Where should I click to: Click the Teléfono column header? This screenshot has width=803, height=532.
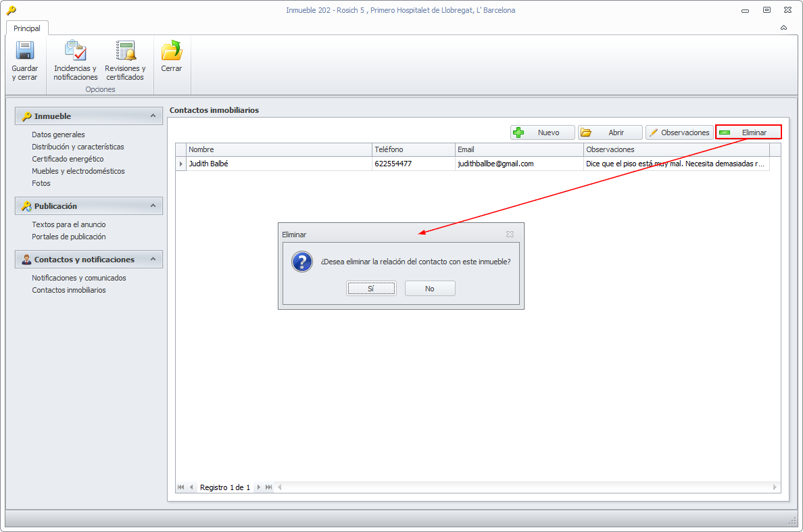coord(413,149)
